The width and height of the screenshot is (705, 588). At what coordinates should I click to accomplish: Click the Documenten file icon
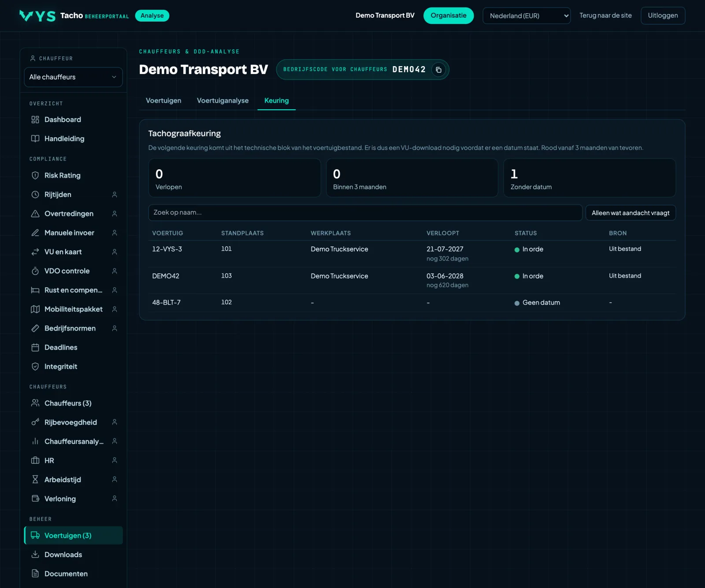[35, 573]
